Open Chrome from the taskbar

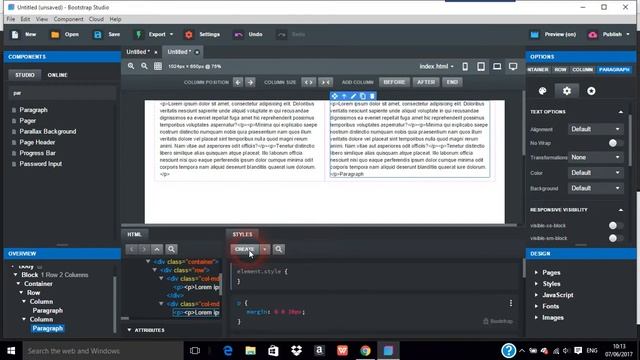[x=365, y=351]
